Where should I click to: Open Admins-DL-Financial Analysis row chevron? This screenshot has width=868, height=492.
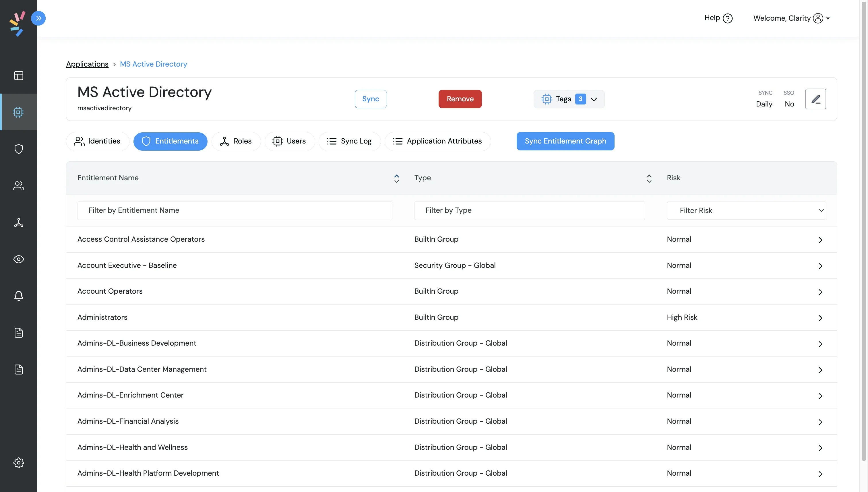[820, 422]
